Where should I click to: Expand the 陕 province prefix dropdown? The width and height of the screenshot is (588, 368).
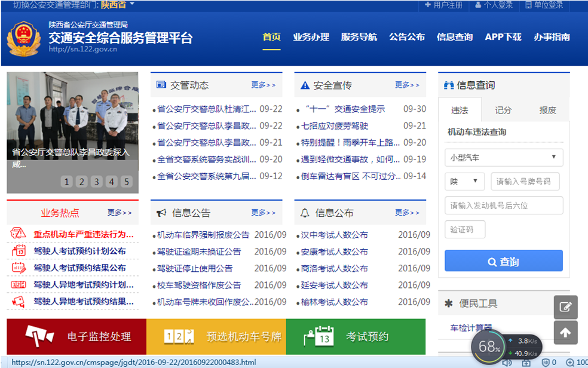(x=464, y=182)
